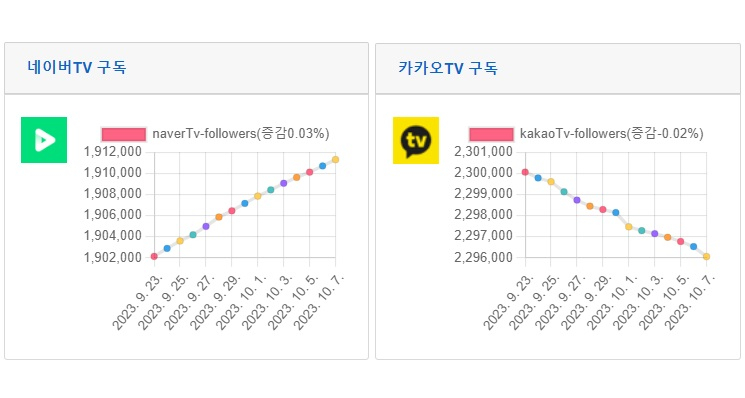
Task: Click the yellow Kakao TV logo icon
Action: (416, 140)
